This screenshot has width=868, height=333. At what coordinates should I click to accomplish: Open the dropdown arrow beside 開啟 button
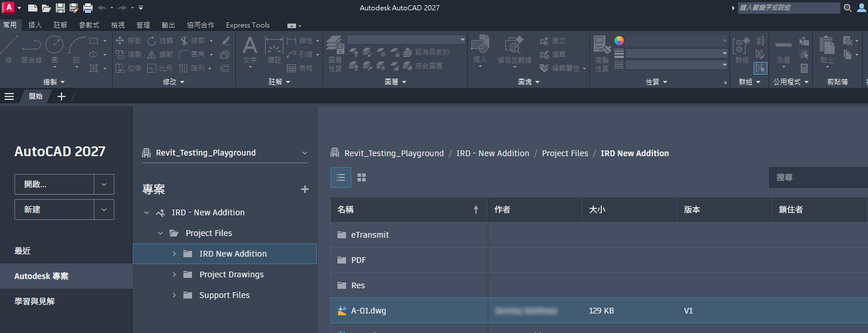tap(104, 184)
